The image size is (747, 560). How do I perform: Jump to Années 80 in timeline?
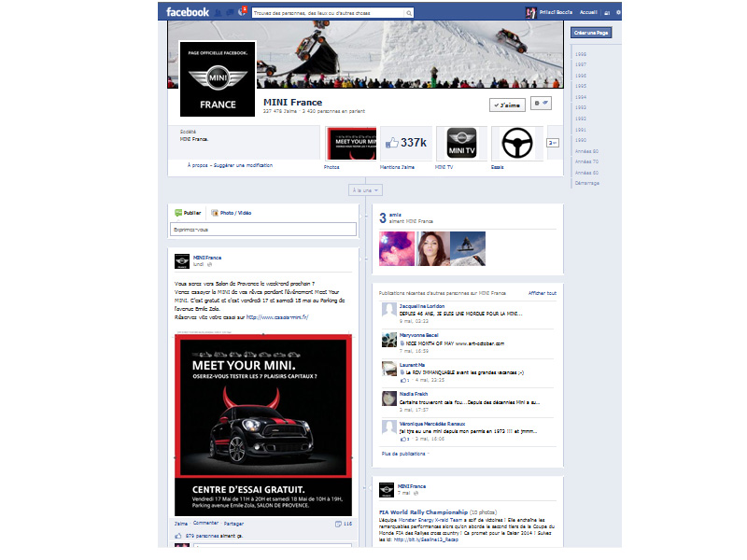[x=586, y=151]
